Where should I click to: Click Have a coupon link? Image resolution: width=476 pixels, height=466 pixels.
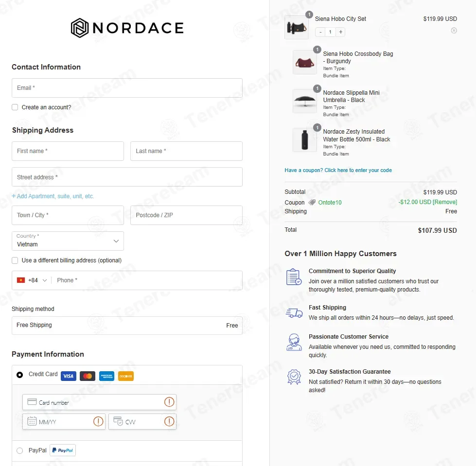(338, 170)
